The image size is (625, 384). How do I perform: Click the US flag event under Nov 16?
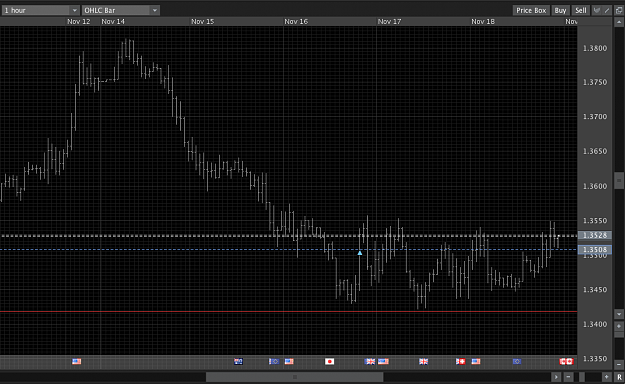(x=289, y=361)
